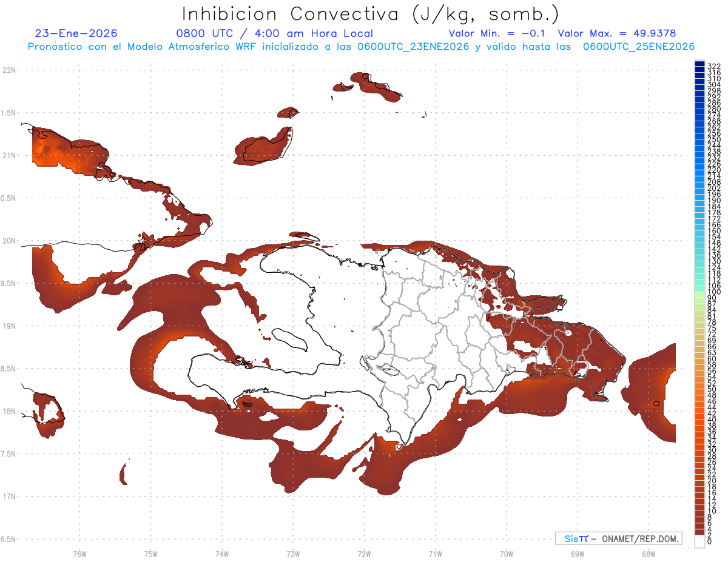Pick the white swatch at the color scale bottom
The height and width of the screenshot is (562, 728).
coord(700,541)
